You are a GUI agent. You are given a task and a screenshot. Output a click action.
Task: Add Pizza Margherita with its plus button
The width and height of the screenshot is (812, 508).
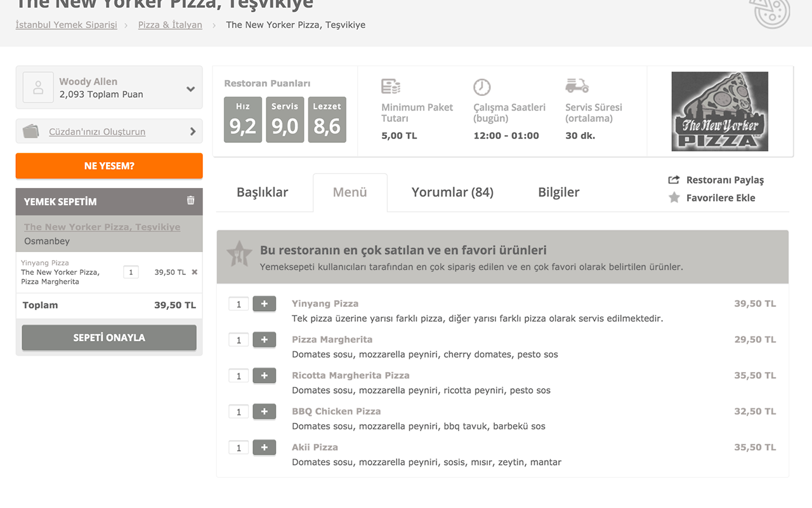point(265,340)
